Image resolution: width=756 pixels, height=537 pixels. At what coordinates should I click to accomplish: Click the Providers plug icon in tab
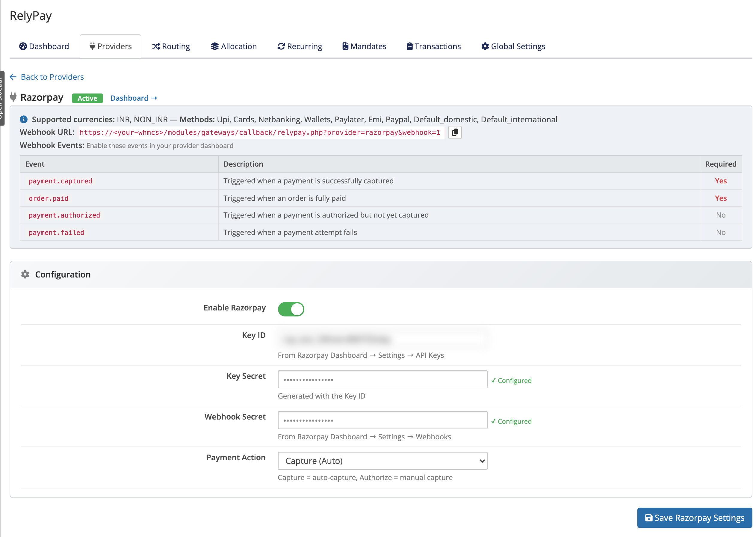pyautogui.click(x=92, y=46)
